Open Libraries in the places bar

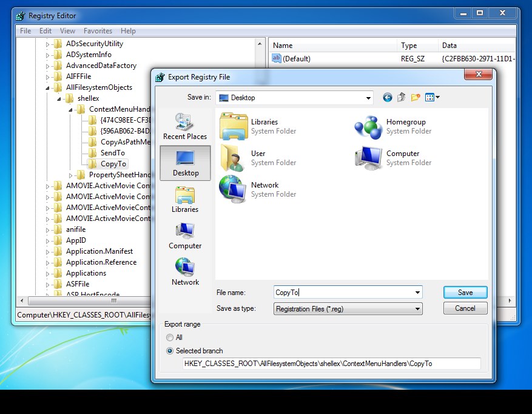pos(185,200)
